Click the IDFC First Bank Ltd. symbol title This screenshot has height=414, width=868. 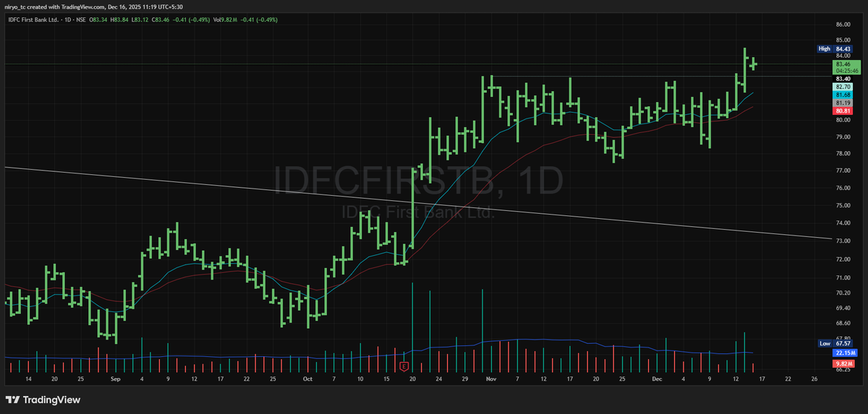(x=33, y=19)
